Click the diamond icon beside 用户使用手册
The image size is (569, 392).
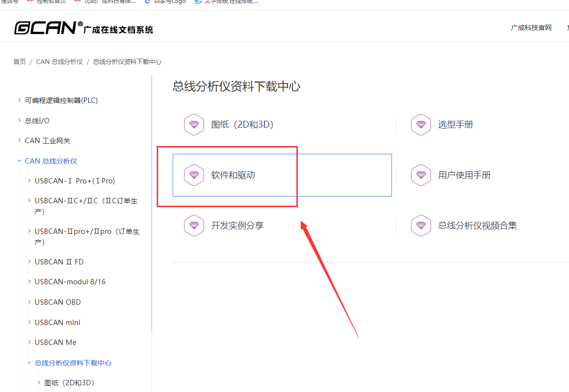click(x=421, y=175)
